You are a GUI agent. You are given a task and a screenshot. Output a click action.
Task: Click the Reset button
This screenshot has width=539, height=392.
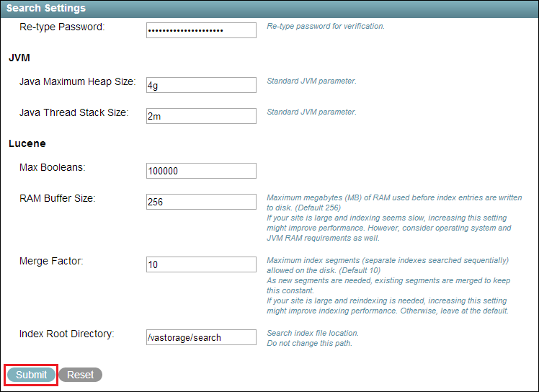81,375
